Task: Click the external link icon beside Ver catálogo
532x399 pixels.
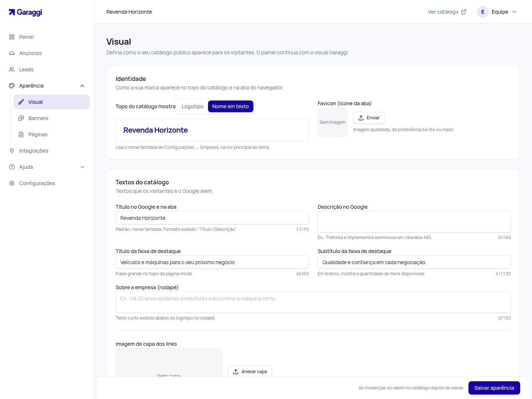Action: tap(464, 12)
